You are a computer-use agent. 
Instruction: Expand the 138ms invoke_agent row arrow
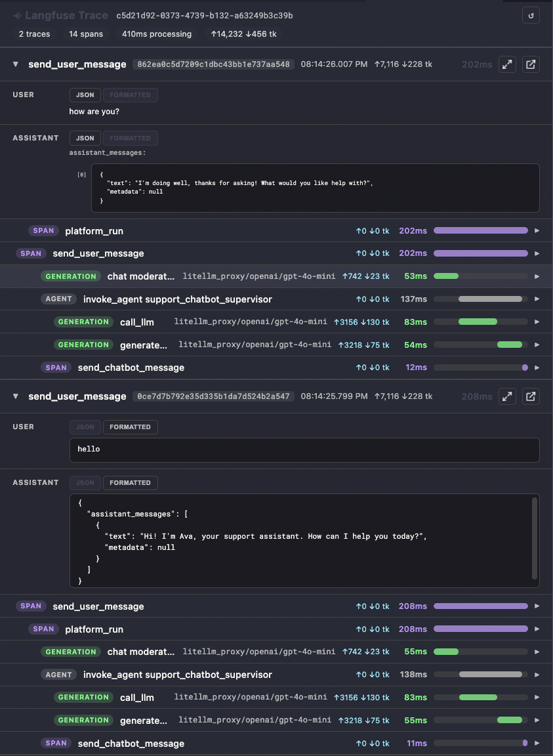coord(537,675)
